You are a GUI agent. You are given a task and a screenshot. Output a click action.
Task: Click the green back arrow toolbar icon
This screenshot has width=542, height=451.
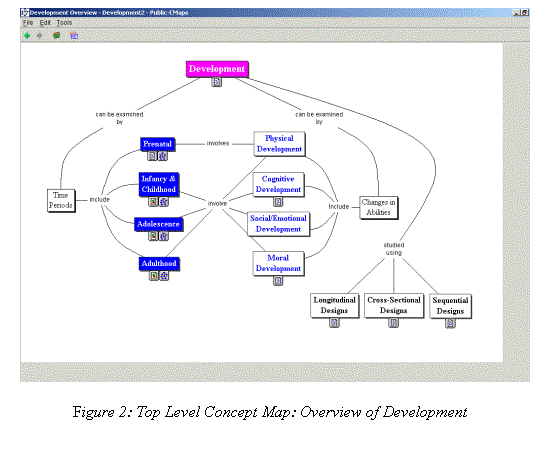27,35
